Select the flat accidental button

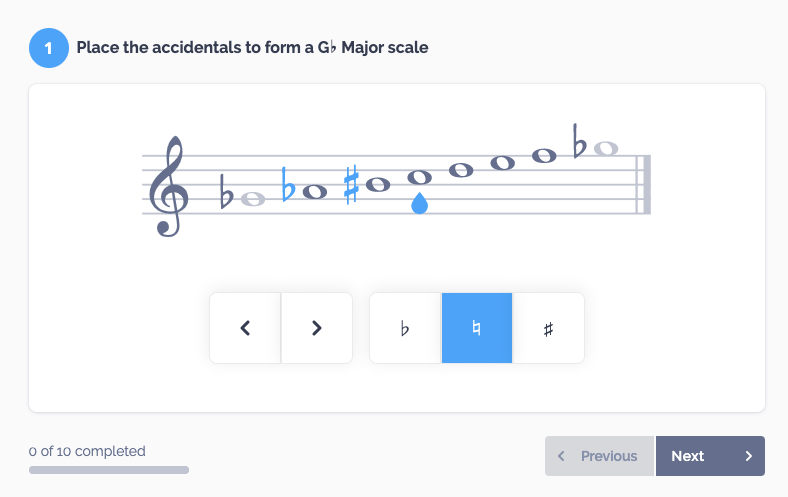point(405,328)
